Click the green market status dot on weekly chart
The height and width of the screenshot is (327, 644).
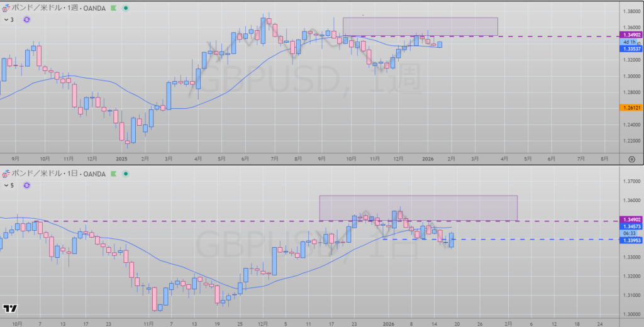(126, 8)
